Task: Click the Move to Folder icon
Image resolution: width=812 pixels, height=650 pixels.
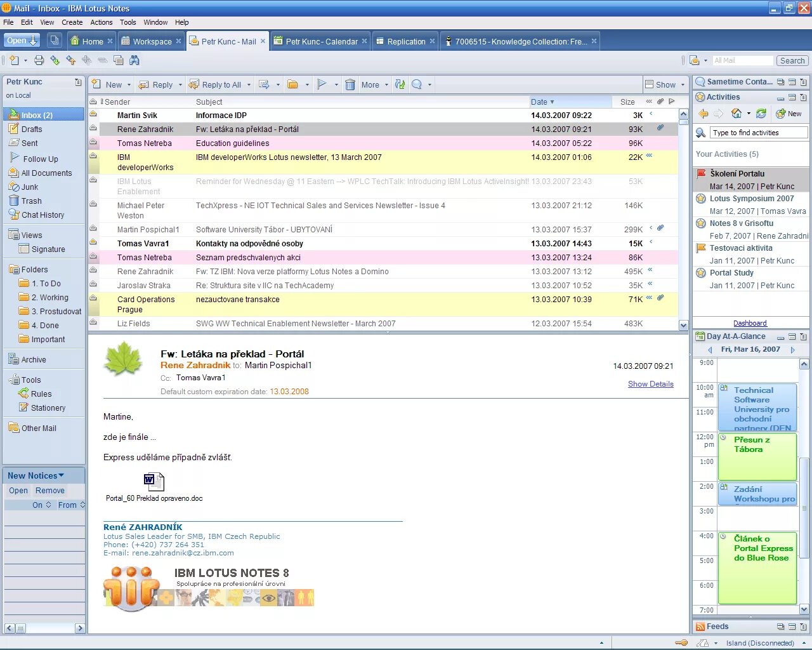Action: tap(292, 84)
